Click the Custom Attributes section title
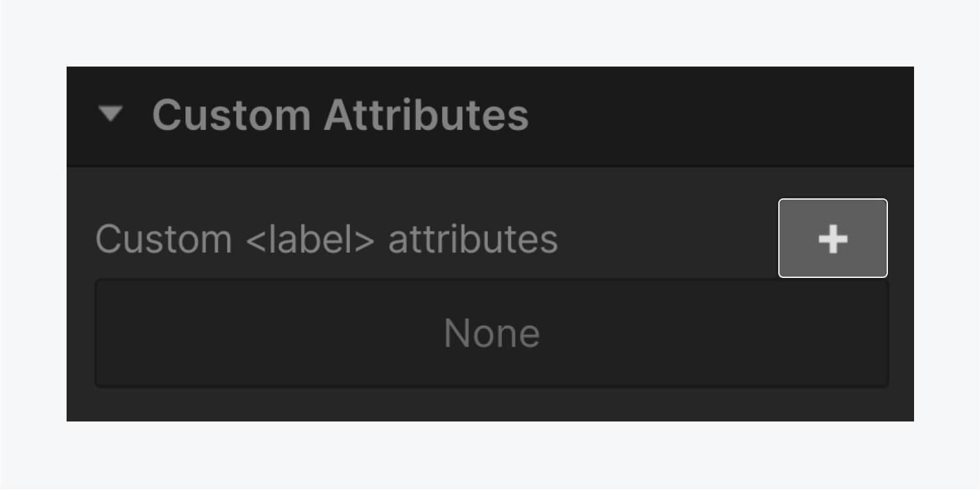The image size is (980, 490). pyautogui.click(x=340, y=115)
